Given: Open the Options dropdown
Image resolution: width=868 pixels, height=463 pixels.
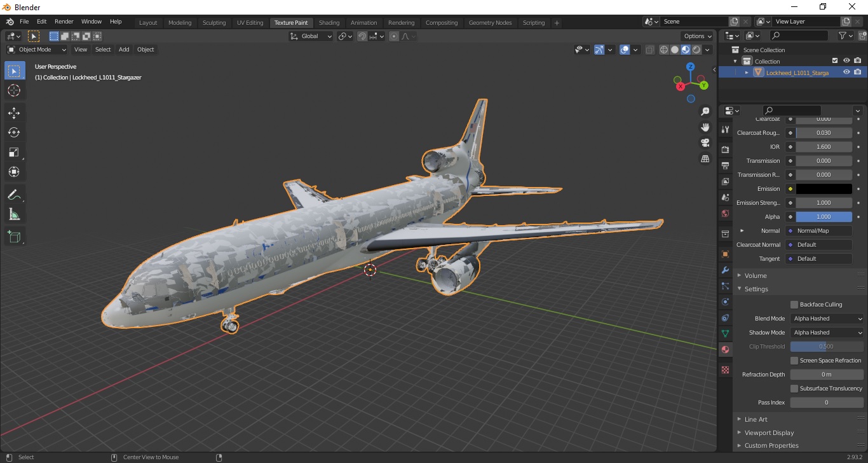Looking at the screenshot, I should point(697,36).
